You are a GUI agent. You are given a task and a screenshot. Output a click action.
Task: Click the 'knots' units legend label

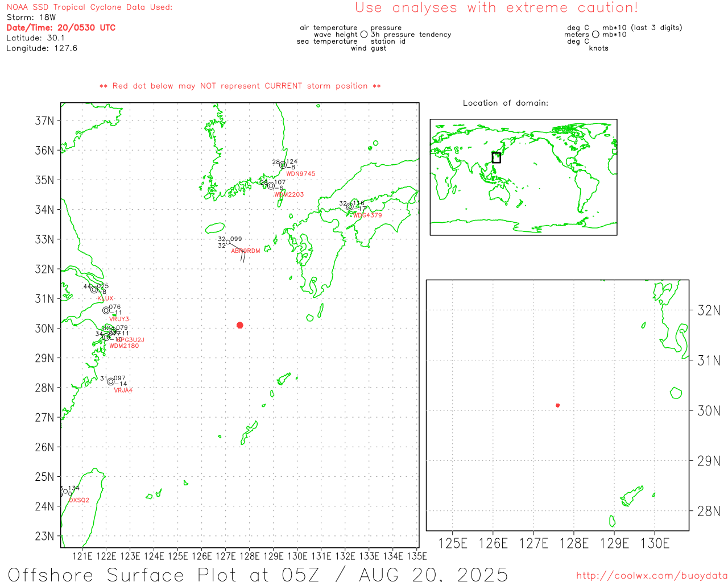599,48
